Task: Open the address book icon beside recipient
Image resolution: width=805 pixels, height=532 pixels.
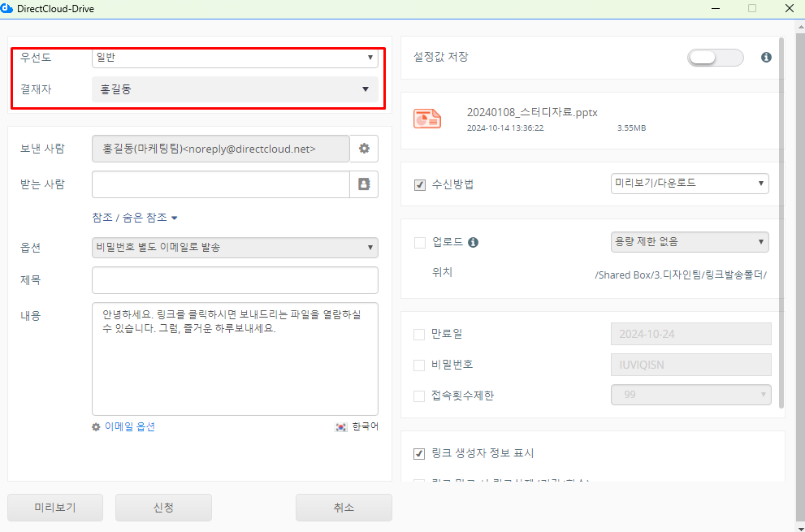Action: (x=364, y=184)
